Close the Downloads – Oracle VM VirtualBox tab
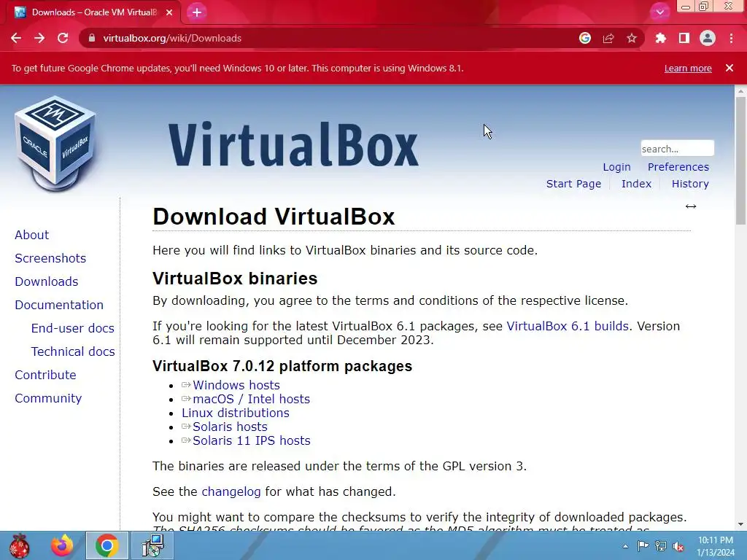747x560 pixels. pyautogui.click(x=169, y=12)
